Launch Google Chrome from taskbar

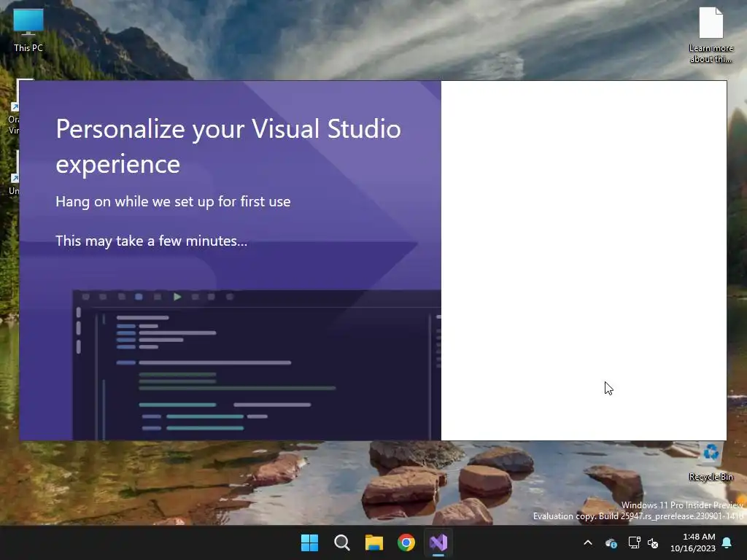click(406, 542)
